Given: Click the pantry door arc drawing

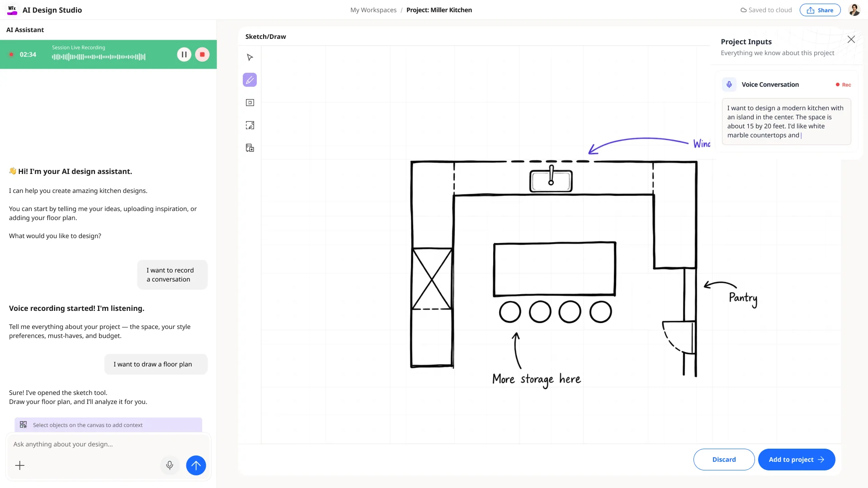Looking at the screenshot, I should tap(678, 337).
